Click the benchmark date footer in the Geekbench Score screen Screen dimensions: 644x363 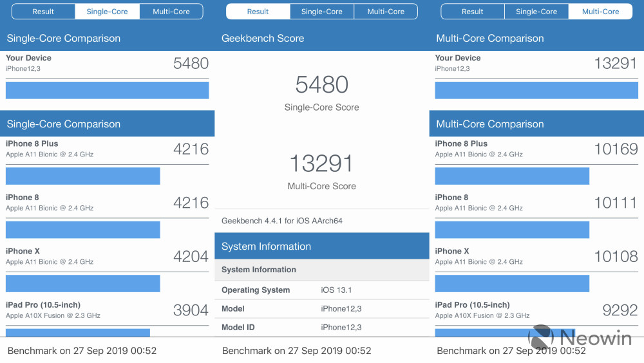[296, 351]
